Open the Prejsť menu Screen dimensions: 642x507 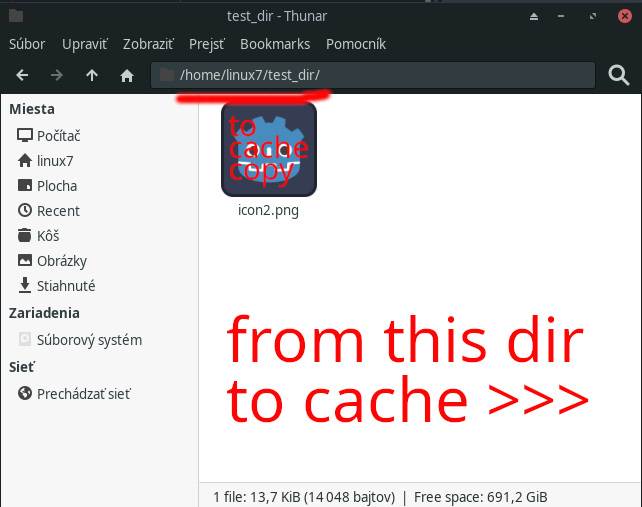click(207, 44)
